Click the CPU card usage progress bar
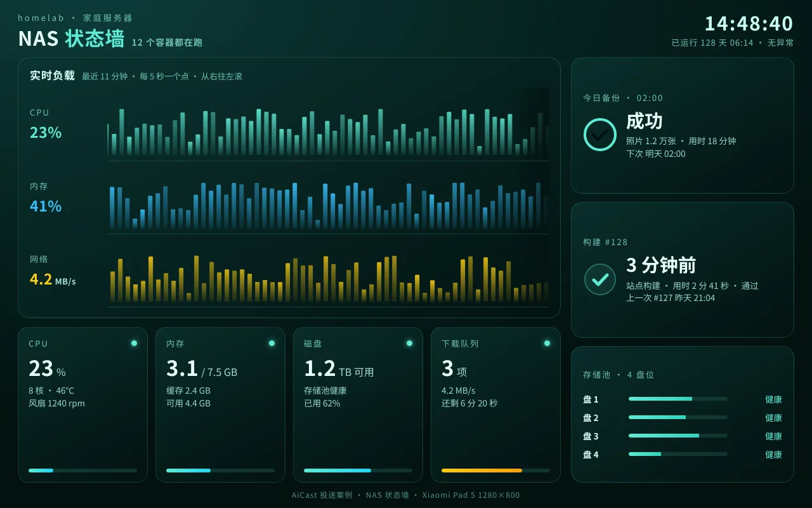This screenshot has height=508, width=812. tap(82, 471)
